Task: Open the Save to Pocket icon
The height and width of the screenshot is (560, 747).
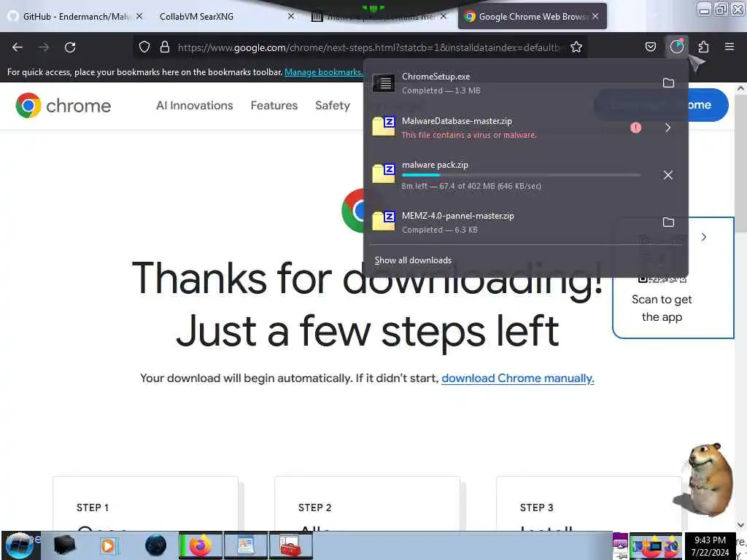Action: coord(650,47)
